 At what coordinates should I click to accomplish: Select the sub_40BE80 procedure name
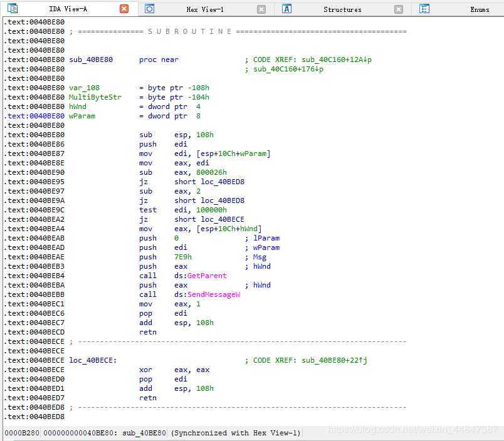(x=92, y=60)
